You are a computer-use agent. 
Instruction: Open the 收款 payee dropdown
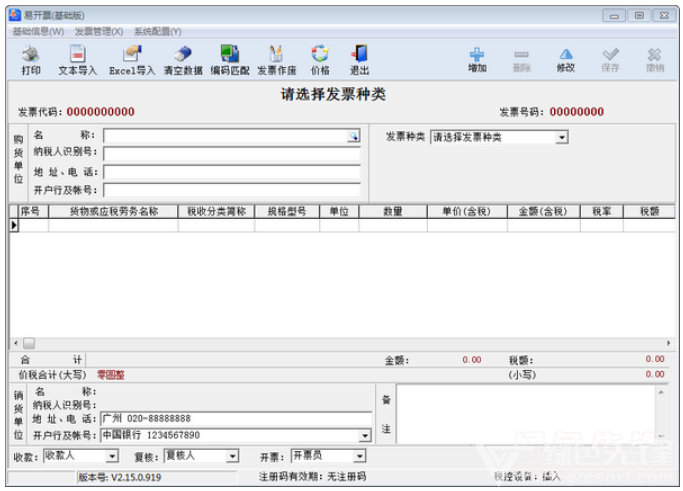click(112, 456)
